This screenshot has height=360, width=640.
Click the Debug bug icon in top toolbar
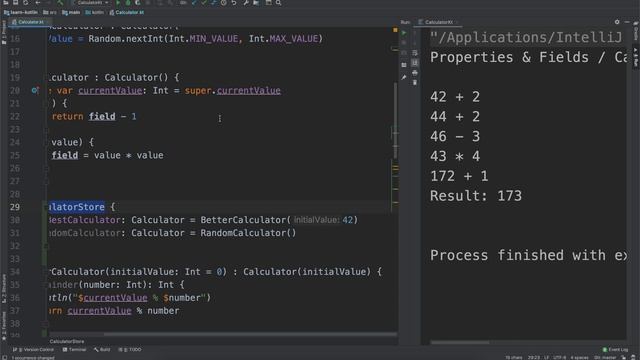tap(128, 2)
